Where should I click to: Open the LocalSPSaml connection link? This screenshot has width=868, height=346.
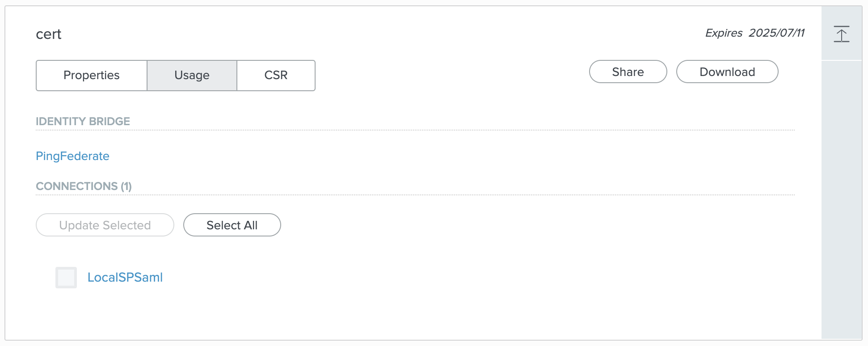(x=126, y=277)
